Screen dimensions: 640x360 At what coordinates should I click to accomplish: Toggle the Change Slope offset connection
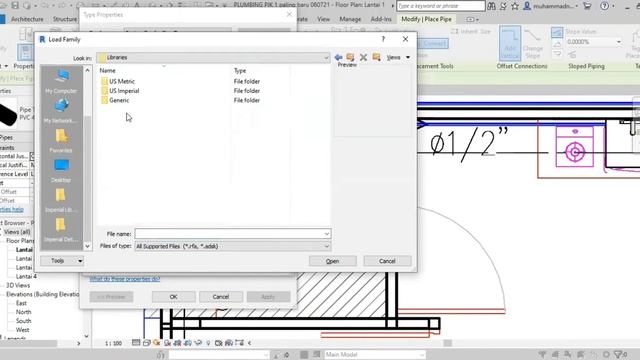[533, 44]
